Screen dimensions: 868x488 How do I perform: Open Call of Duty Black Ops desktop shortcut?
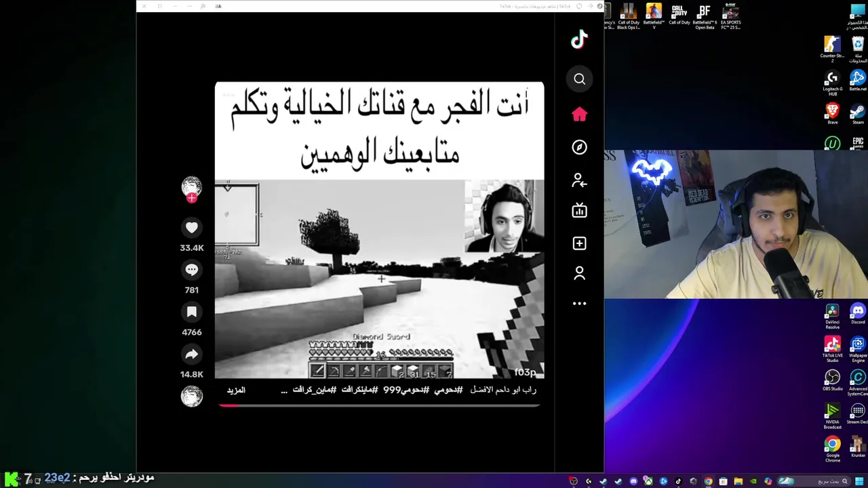[629, 16]
